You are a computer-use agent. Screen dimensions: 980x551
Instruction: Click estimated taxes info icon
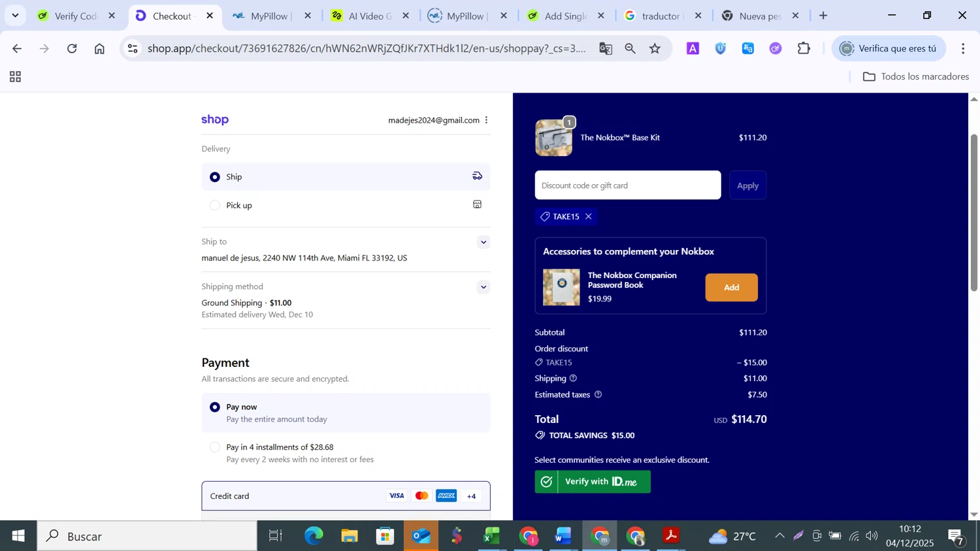598,394
